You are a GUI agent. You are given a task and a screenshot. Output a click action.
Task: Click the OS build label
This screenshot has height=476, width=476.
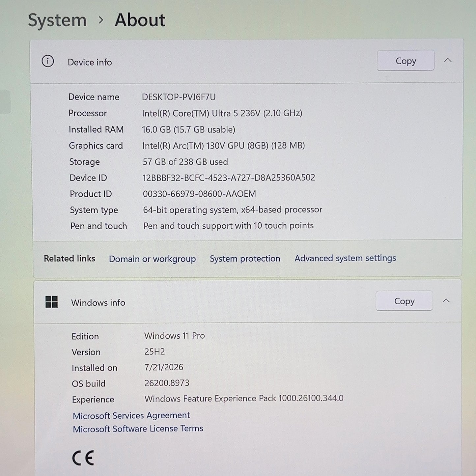click(89, 384)
